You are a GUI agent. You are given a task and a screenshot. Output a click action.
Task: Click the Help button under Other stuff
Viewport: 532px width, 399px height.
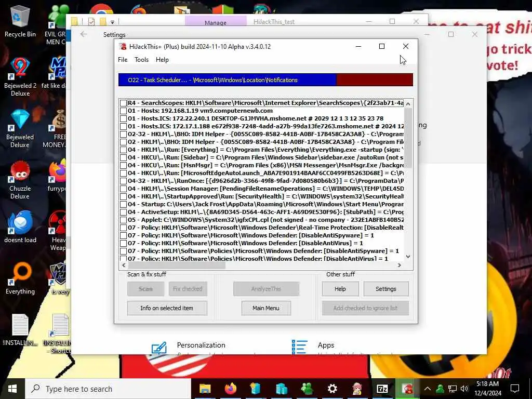(x=340, y=289)
